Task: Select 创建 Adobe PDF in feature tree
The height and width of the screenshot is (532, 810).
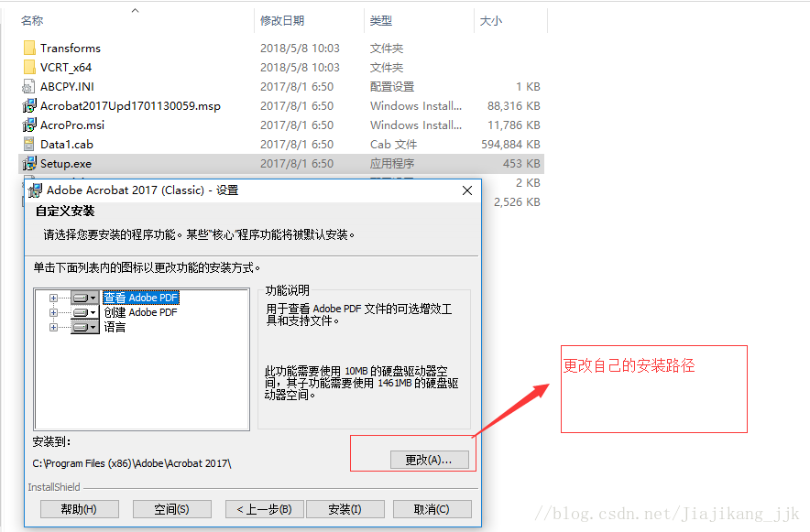Action: coord(140,312)
